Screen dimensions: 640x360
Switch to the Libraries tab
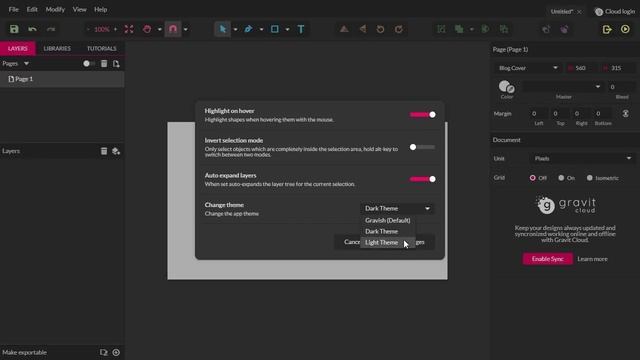(x=57, y=48)
